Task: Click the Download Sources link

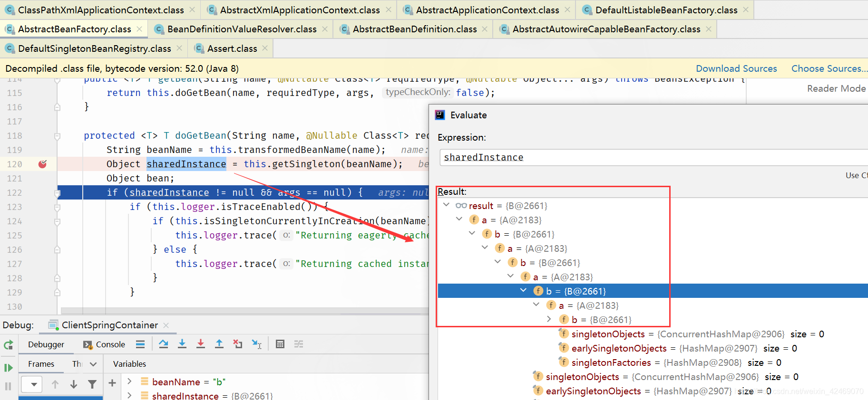Action: (x=736, y=68)
